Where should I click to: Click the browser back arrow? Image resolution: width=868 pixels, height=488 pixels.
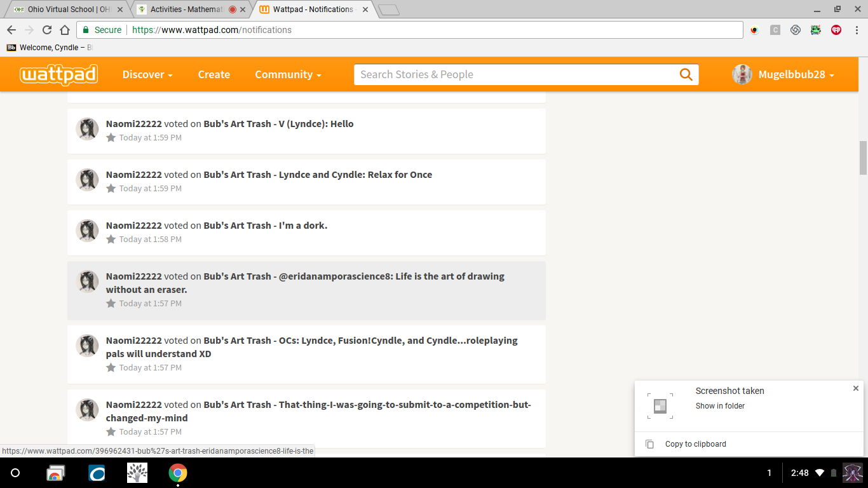click(x=11, y=30)
